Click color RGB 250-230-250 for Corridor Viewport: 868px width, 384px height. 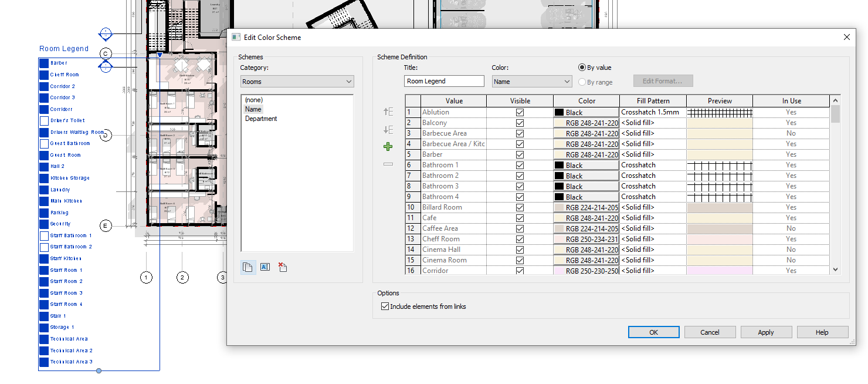click(x=586, y=271)
